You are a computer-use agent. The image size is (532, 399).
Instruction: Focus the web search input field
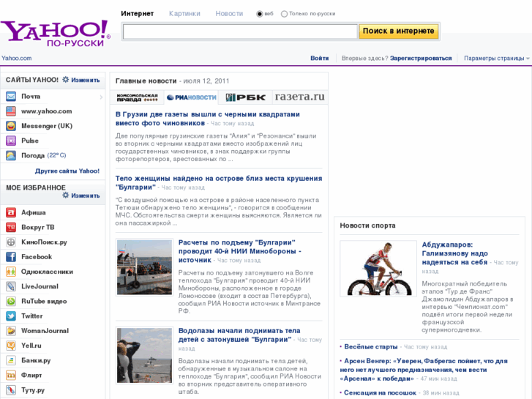[x=240, y=31]
